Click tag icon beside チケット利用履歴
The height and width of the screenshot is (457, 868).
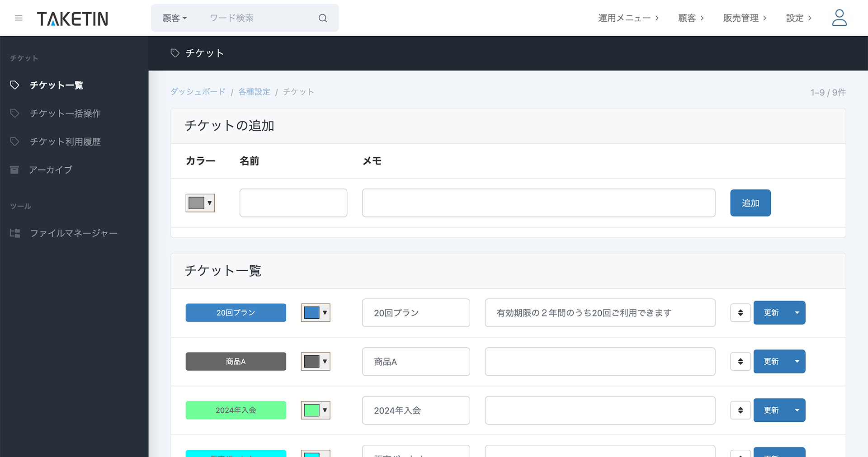click(x=14, y=141)
